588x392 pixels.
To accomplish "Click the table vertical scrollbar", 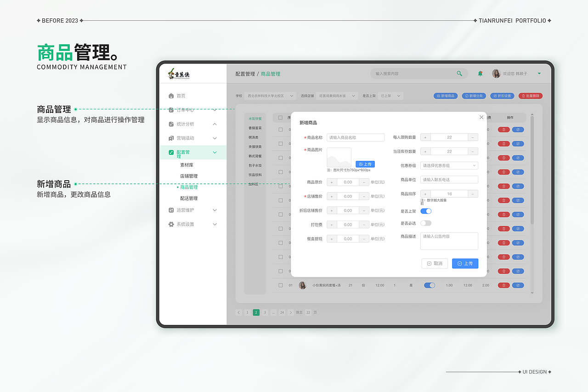I will (532, 170).
